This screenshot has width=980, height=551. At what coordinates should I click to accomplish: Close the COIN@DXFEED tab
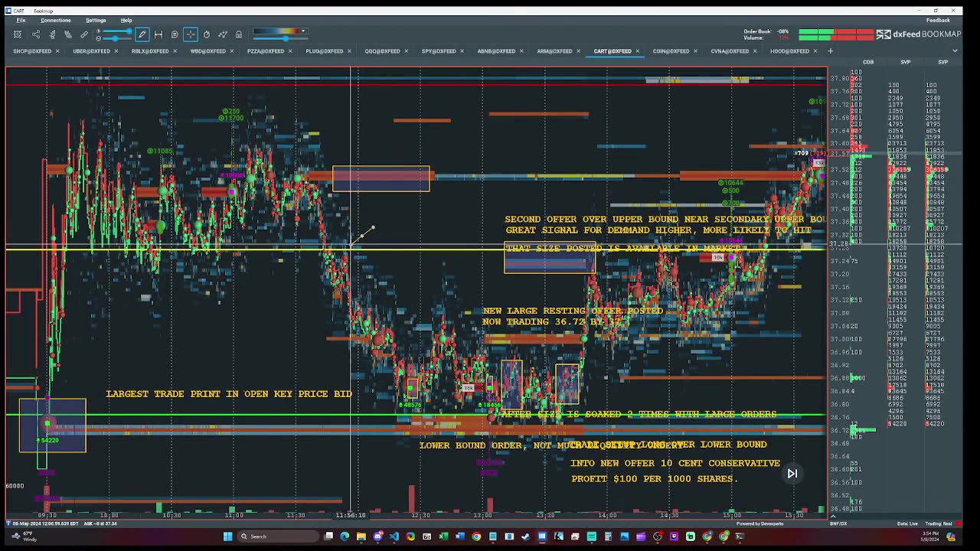(x=696, y=51)
